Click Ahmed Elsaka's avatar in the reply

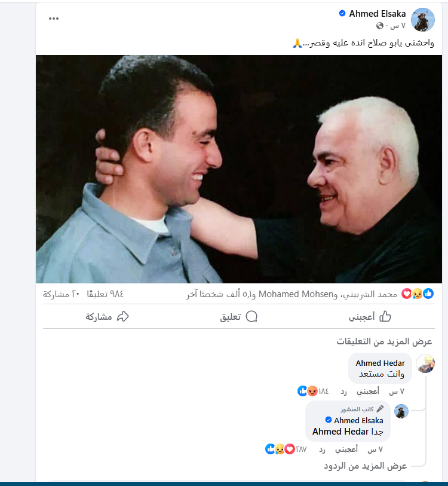tap(401, 411)
